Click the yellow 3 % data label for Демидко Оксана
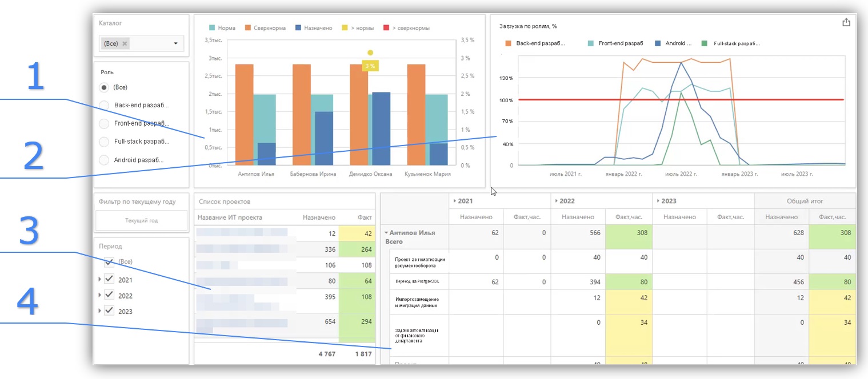The width and height of the screenshot is (868, 379). 370,66
